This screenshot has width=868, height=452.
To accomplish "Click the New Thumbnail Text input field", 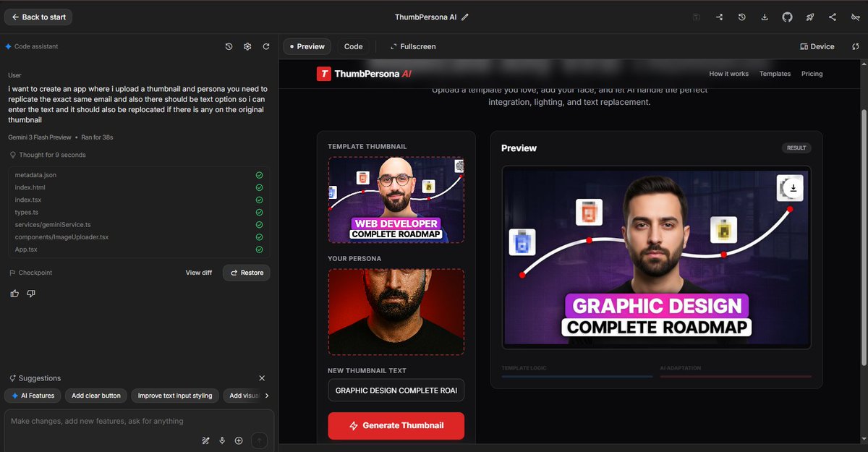I will [x=396, y=390].
